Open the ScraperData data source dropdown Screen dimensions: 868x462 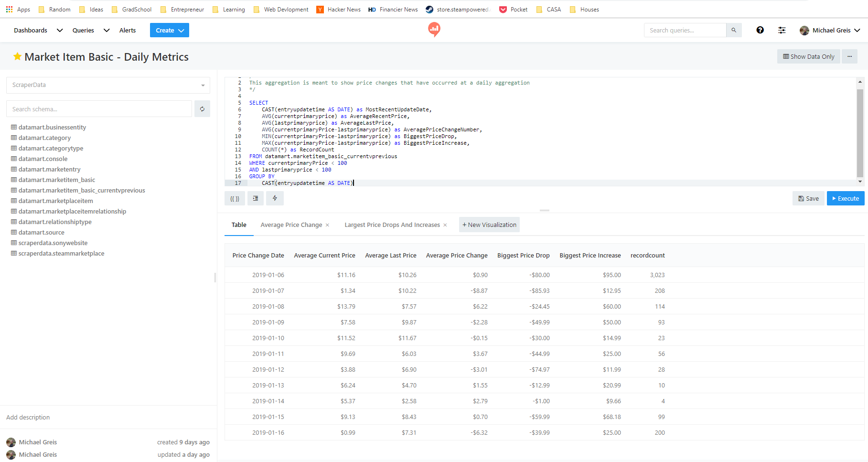(108, 85)
